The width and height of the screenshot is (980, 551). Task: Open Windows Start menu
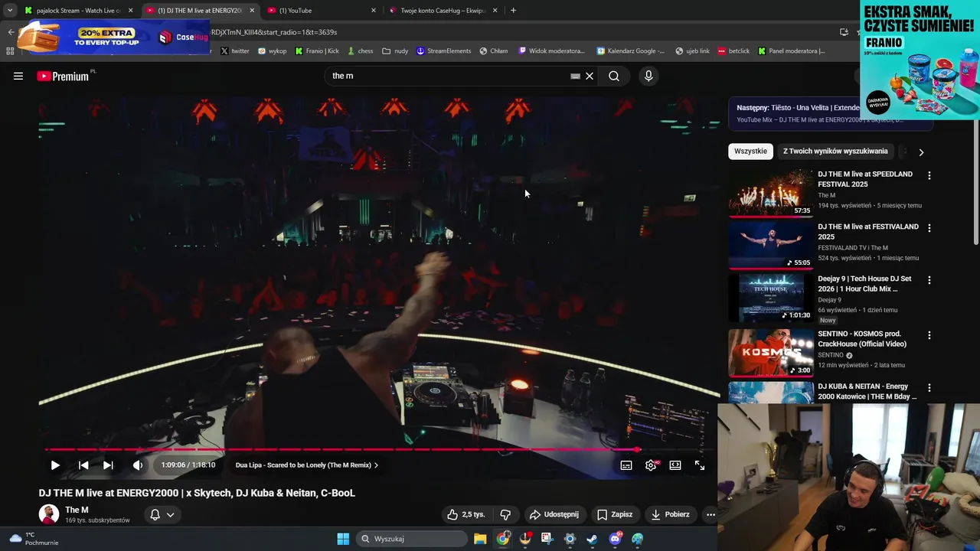(x=343, y=539)
